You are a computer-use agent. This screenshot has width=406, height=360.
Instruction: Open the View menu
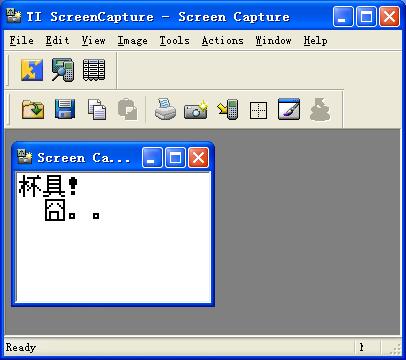[x=94, y=41]
